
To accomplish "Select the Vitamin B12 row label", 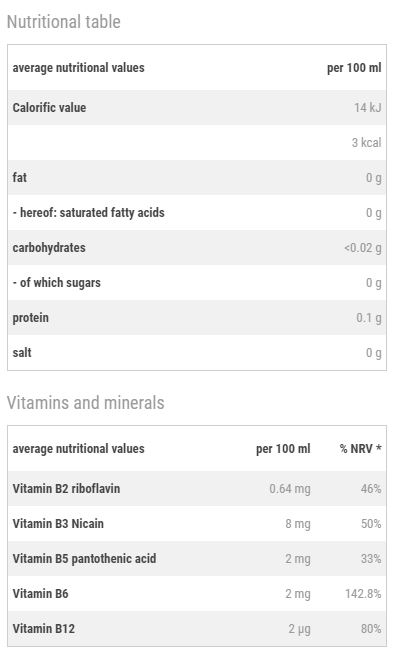I will [43, 628].
